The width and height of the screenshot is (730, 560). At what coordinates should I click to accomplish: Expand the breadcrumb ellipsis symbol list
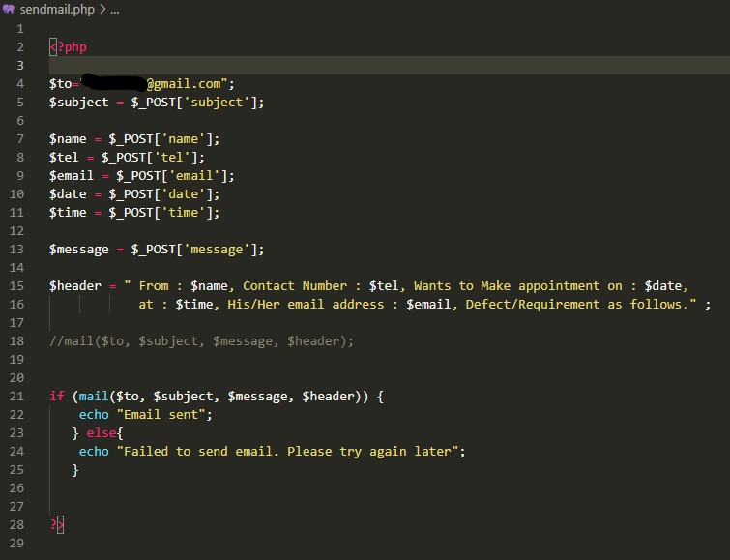[x=115, y=11]
